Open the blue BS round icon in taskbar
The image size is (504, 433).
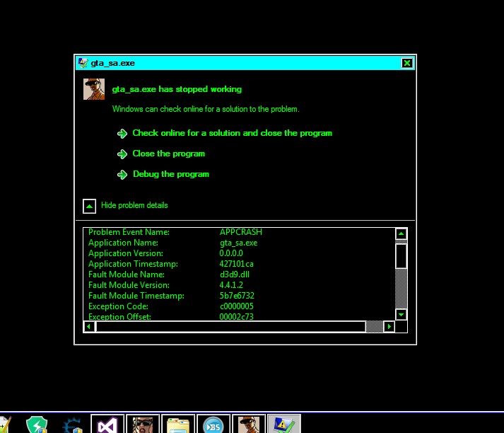coord(213,424)
